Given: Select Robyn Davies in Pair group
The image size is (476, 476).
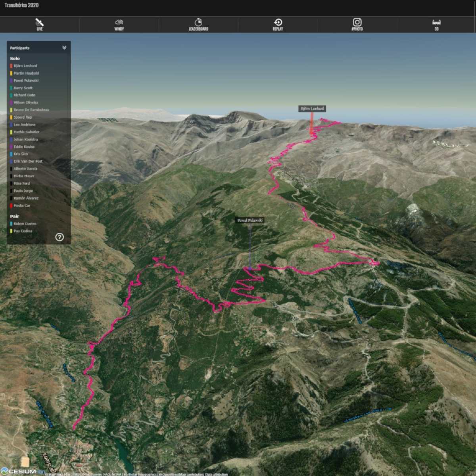Looking at the screenshot, I should pos(25,224).
